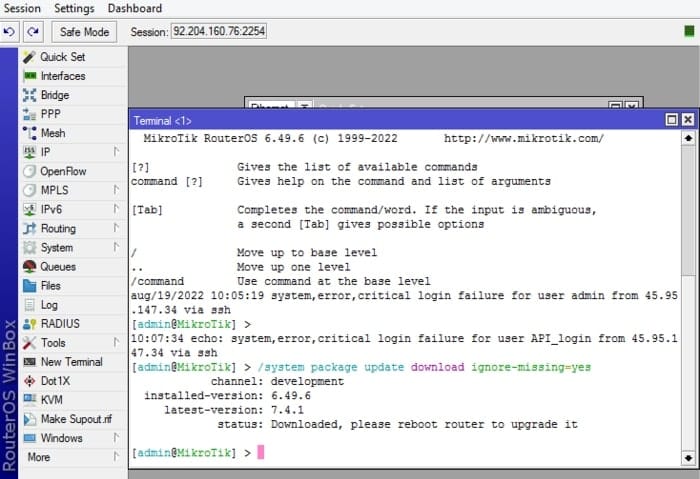This screenshot has width=700, height=479.
Task: Close the background window behind Terminal
Action: [631, 105]
